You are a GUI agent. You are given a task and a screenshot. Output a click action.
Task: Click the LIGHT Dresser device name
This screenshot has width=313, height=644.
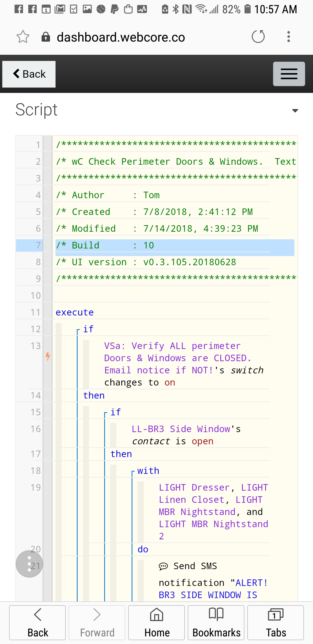(194, 487)
